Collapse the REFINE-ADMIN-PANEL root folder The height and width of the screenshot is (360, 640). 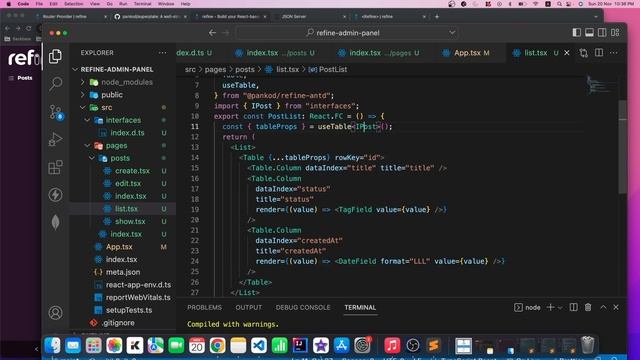coord(75,69)
